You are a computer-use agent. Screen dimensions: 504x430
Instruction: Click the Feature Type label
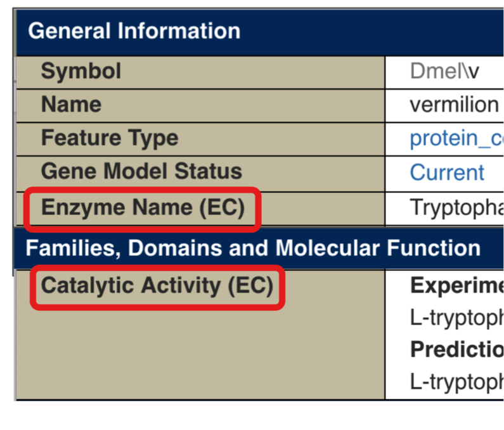click(109, 138)
